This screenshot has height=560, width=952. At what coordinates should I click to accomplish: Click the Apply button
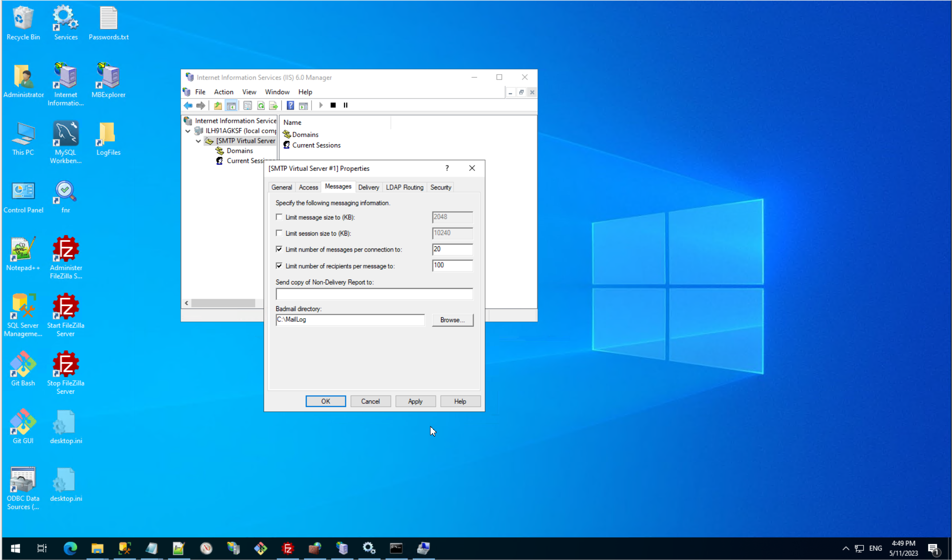pyautogui.click(x=415, y=401)
